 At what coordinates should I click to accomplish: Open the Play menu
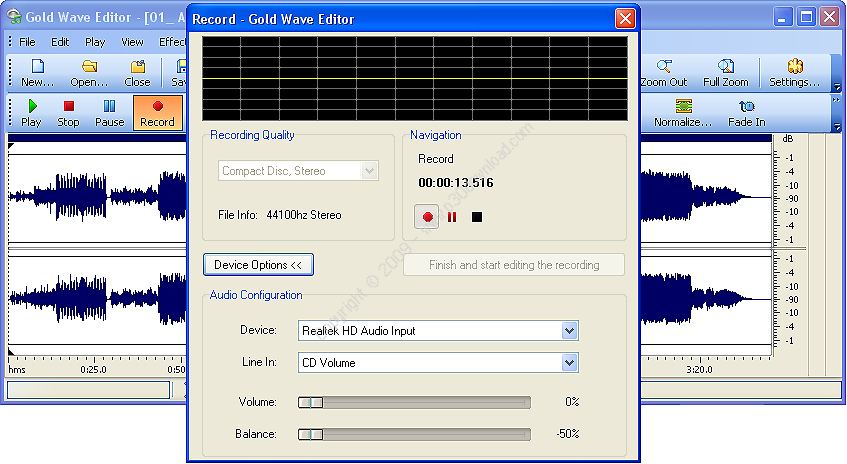point(95,42)
